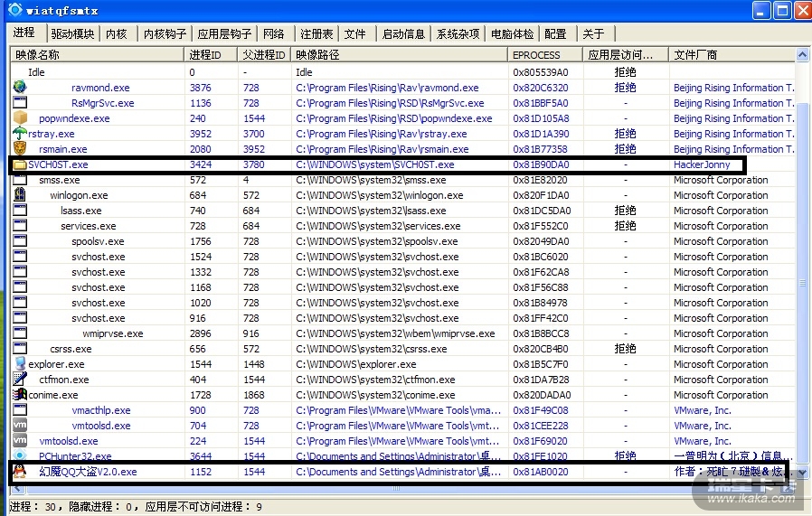Click the spoolsv.exe window icon
This screenshot has height=516, width=812.
tap(20, 240)
